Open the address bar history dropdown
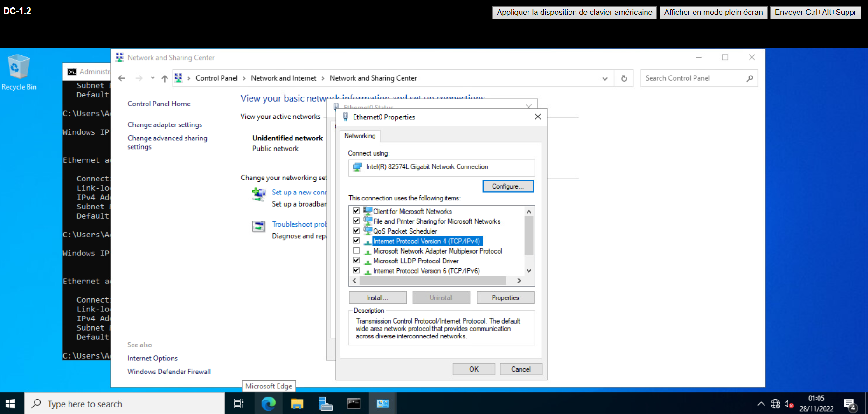The image size is (868, 414). (x=605, y=78)
